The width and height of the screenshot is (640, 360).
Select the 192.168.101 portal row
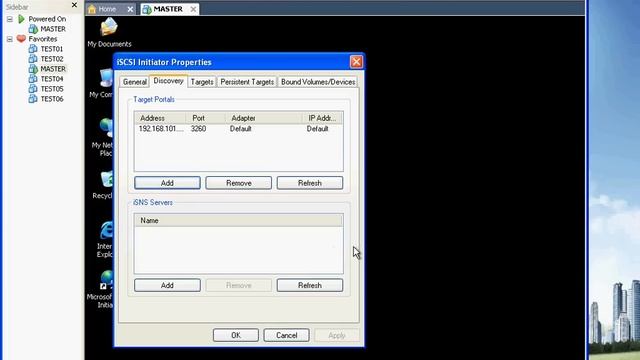coord(238,129)
